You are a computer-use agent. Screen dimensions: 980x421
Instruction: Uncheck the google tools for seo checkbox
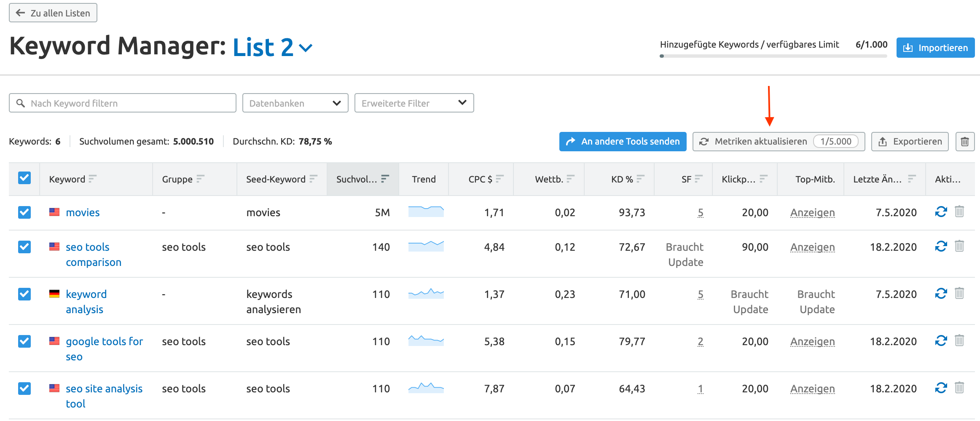pyautogui.click(x=24, y=341)
